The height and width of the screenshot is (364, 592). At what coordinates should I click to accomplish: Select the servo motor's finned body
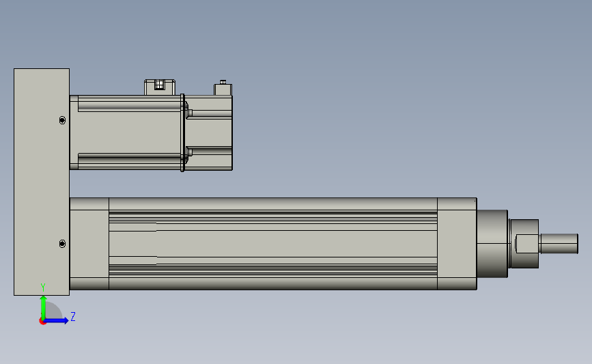tap(126, 132)
